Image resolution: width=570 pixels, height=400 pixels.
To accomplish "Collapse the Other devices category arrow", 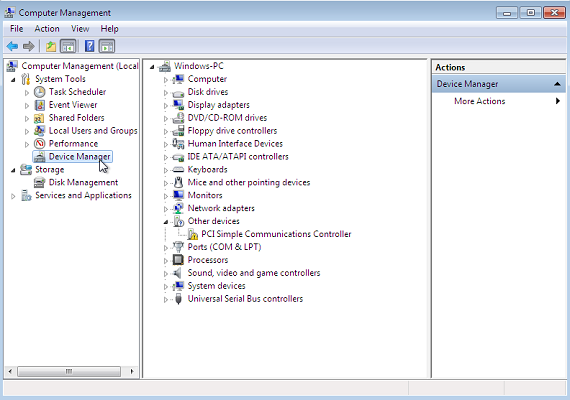I will point(165,221).
